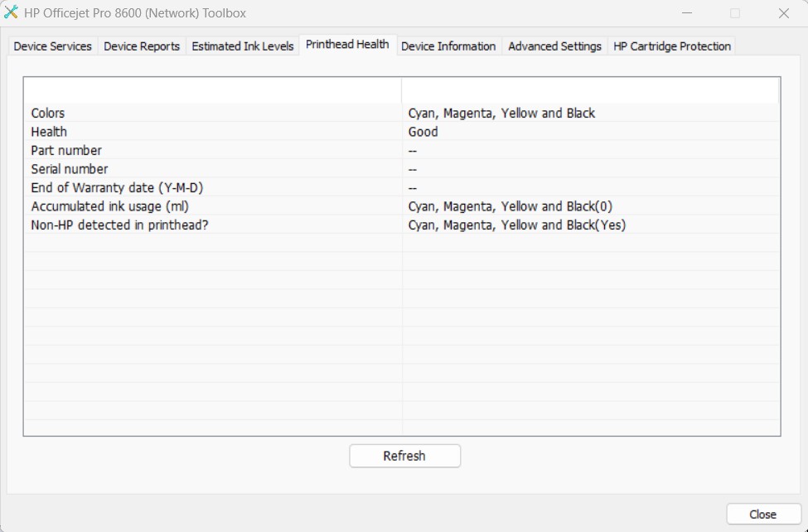The width and height of the screenshot is (808, 532).
Task: Switch to the Device Services tab
Action: (52, 46)
